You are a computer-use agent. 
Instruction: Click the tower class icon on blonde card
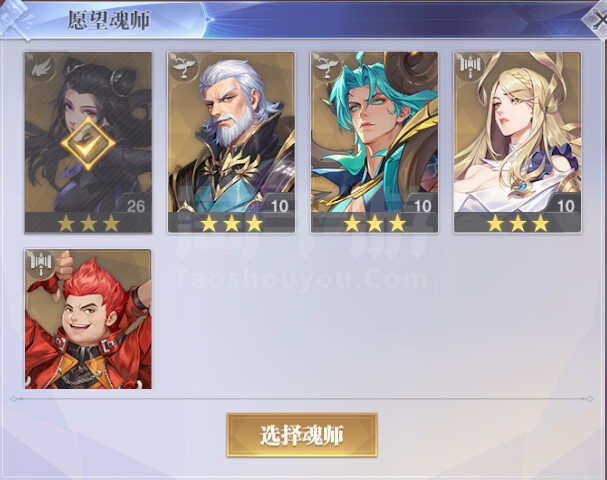click(470, 67)
